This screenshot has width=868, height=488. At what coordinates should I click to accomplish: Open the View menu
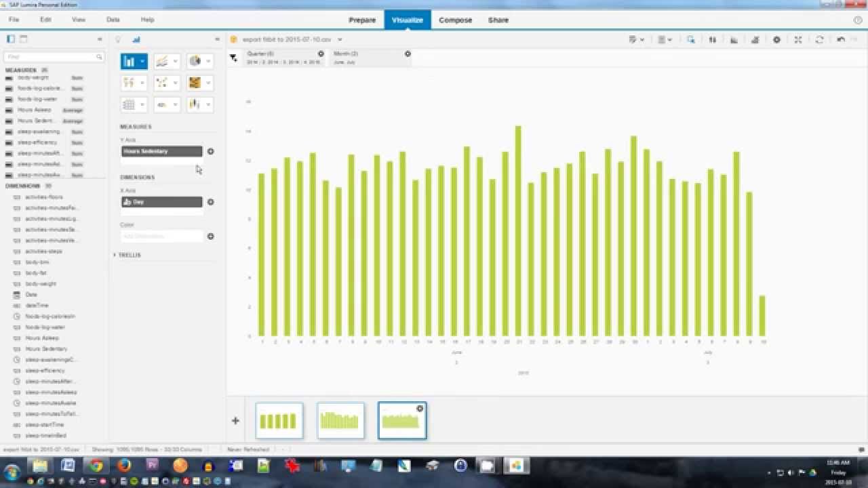(x=79, y=20)
